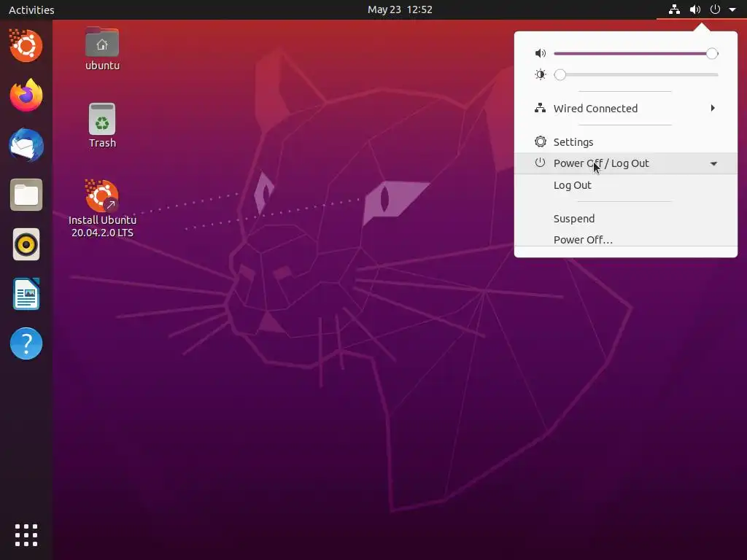Image resolution: width=747 pixels, height=560 pixels.
Task: Collapse the Power Off / Log Out arrow
Action: pos(713,164)
